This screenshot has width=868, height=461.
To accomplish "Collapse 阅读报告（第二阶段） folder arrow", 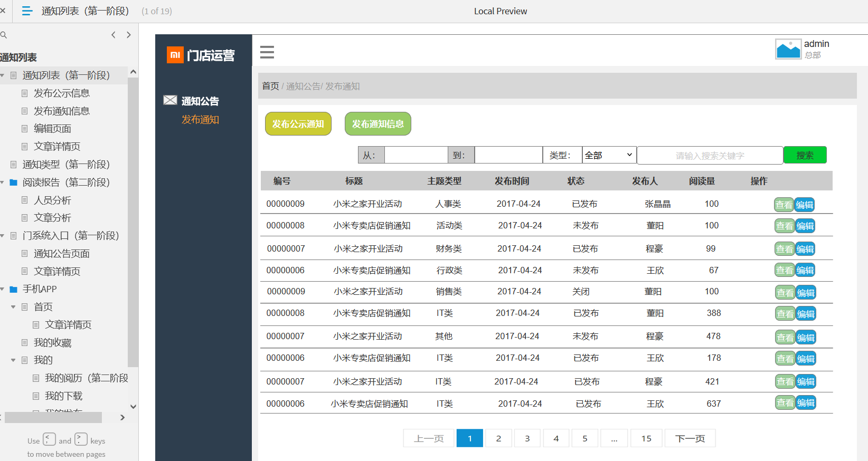I will click(3, 183).
